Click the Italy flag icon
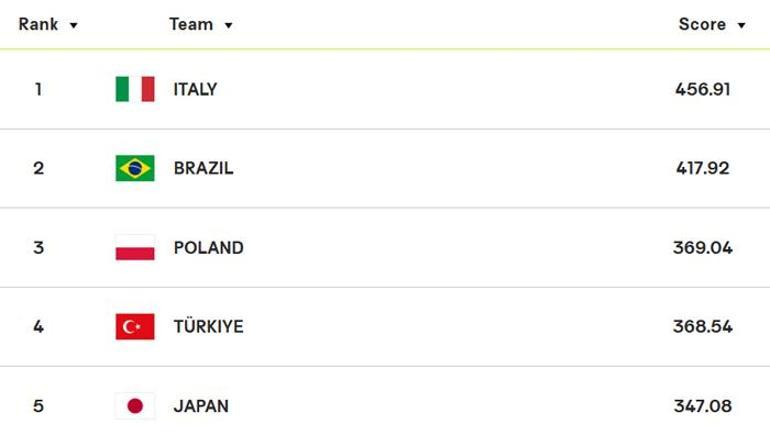 135,89
